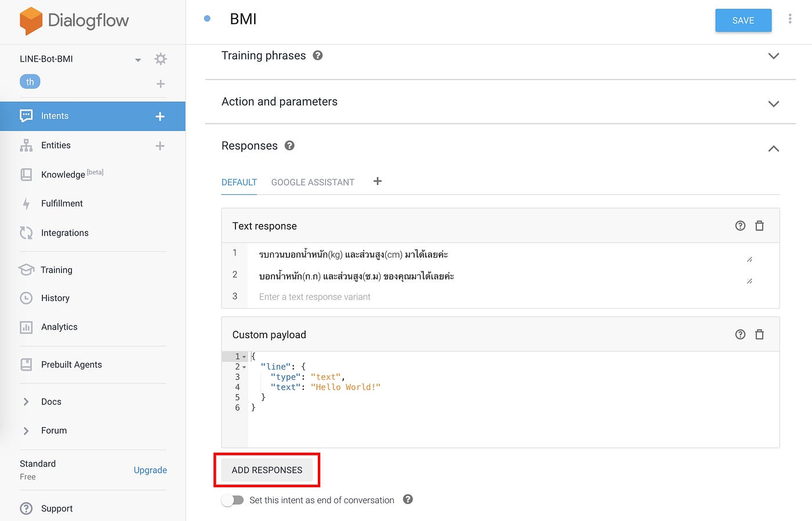Viewport: 812px width, 521px height.
Task: Expand Action and parameters
Action: click(x=774, y=103)
